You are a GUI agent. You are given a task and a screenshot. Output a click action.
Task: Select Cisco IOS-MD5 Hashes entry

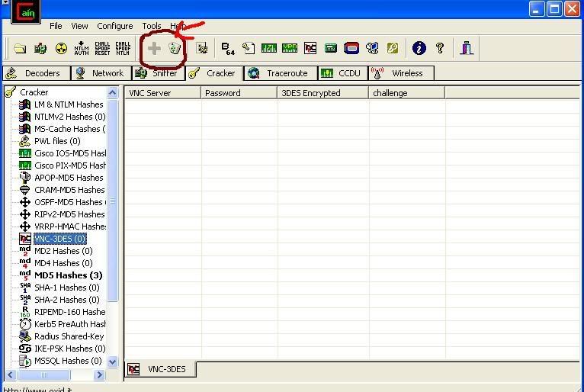point(70,153)
